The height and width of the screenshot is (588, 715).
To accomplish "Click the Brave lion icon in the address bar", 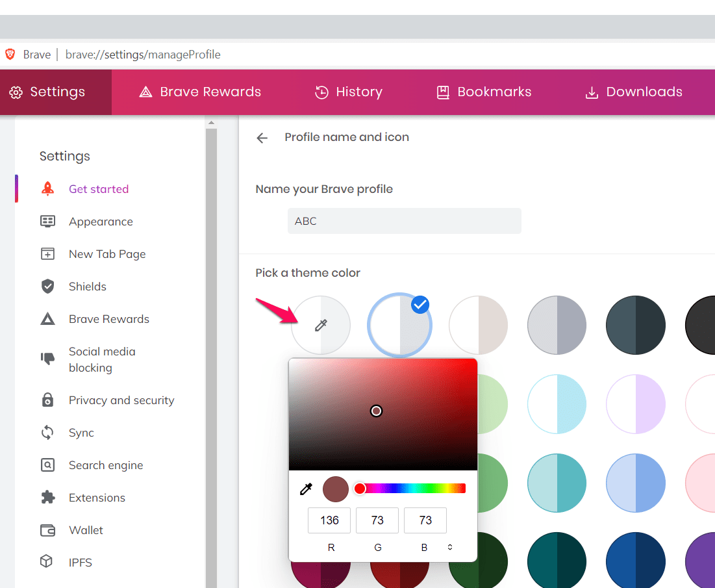I will 10,54.
